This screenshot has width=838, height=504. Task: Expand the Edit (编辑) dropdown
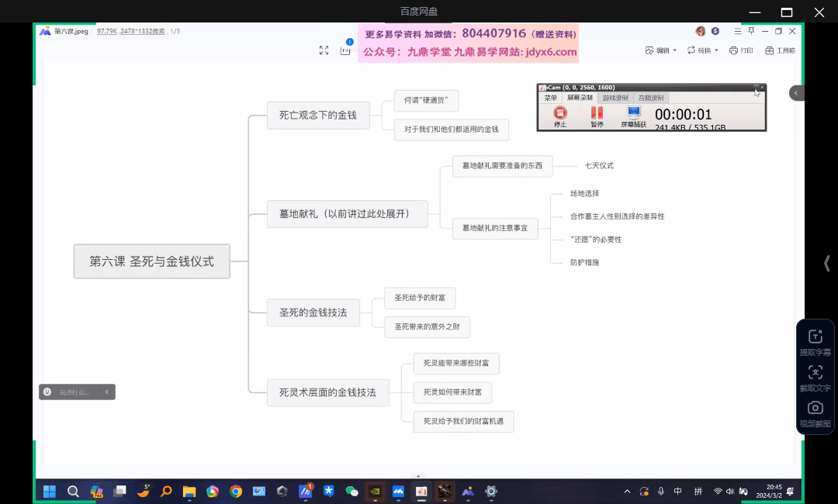tap(661, 50)
